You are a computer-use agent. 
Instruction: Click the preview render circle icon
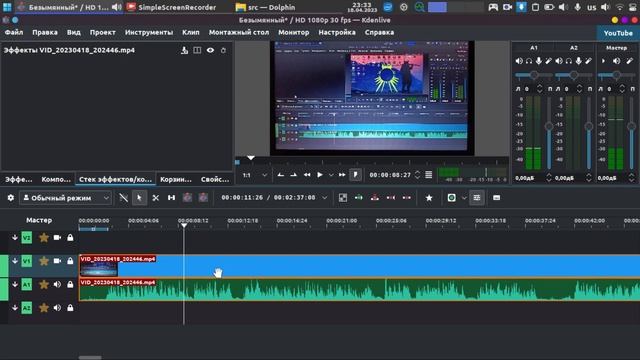tap(451, 198)
